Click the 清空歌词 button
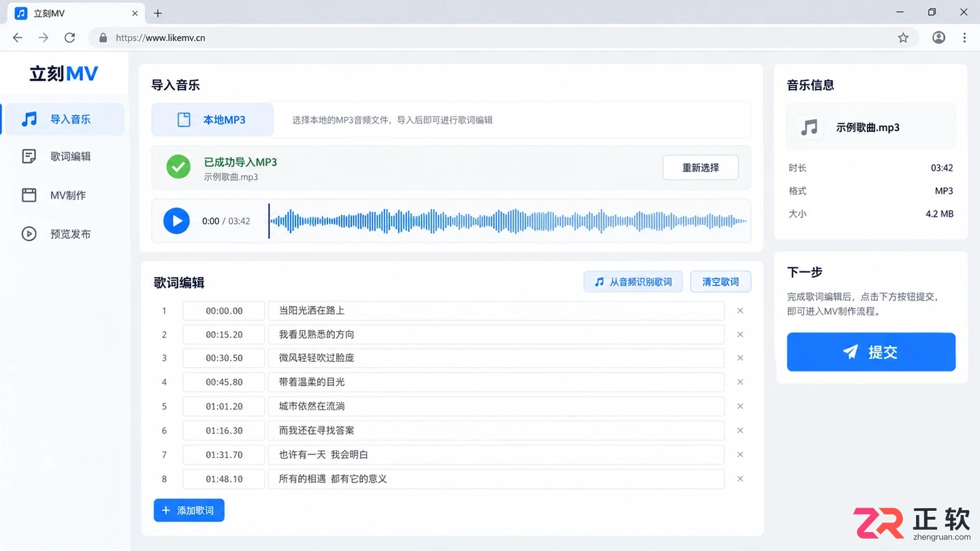The width and height of the screenshot is (980, 551). 721,282
